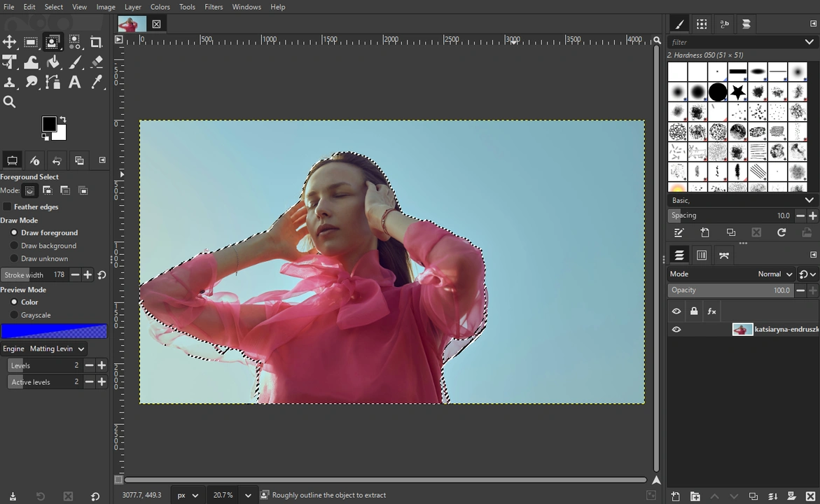Screen dimensions: 820x504
Task: Open the Select menu
Action: pyautogui.click(x=53, y=7)
